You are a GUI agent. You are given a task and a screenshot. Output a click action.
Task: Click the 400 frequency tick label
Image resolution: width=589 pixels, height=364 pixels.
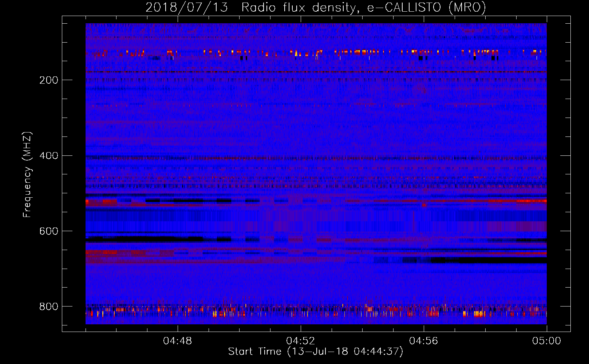tap(49, 156)
